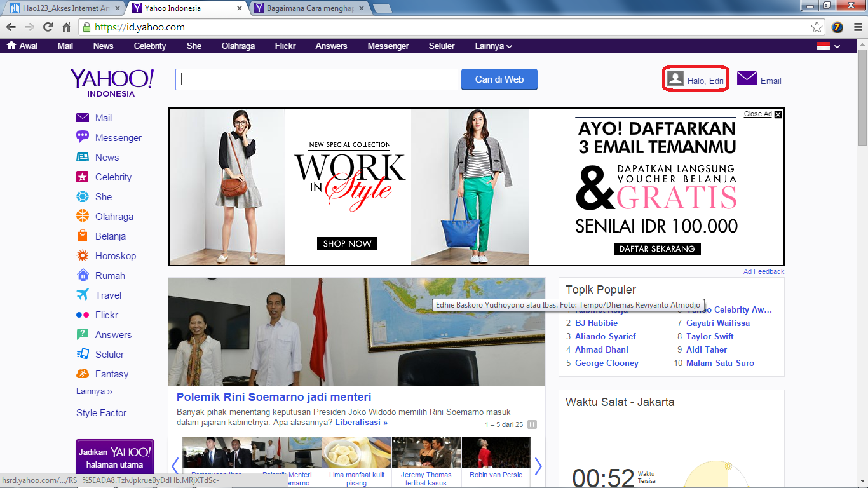Open the Chrome menu icon
This screenshot has width=868, height=488.
(857, 27)
